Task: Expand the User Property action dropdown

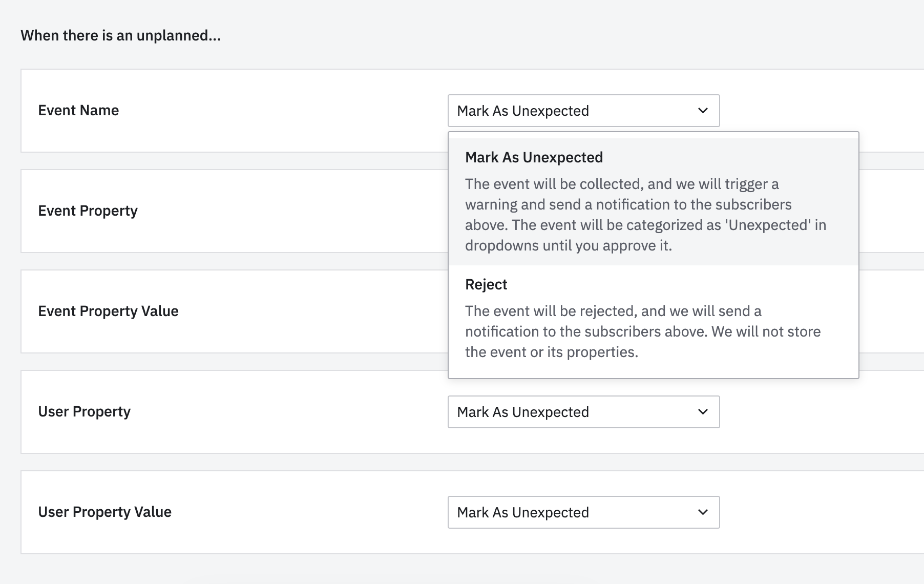Action: 583,412
